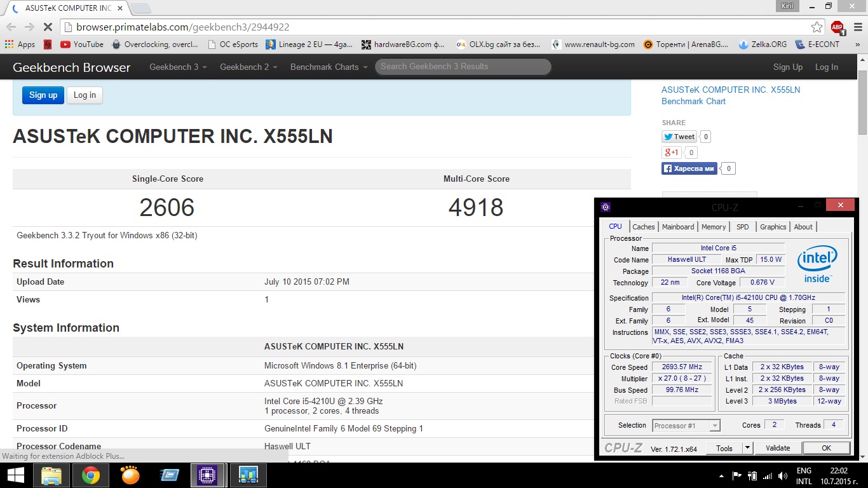The height and width of the screenshot is (488, 868).
Task: Switch to Chrome on the taskbar
Action: point(91,475)
